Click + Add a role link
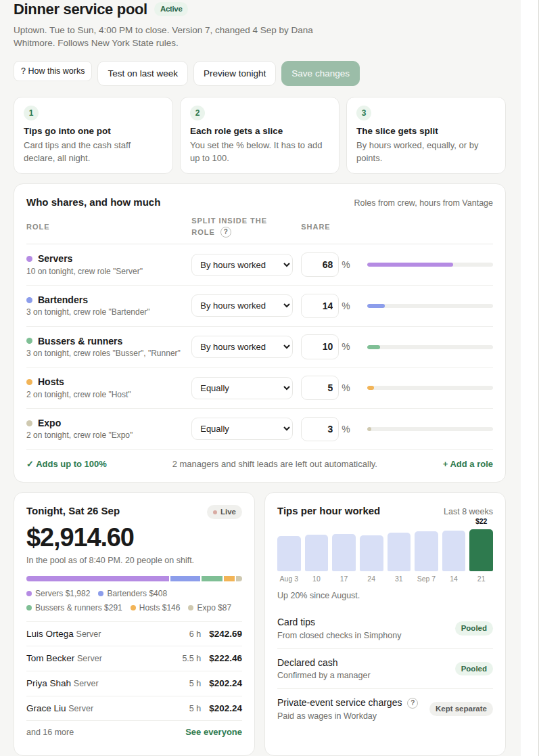Screen dimensions: 539x756 pos(468,464)
